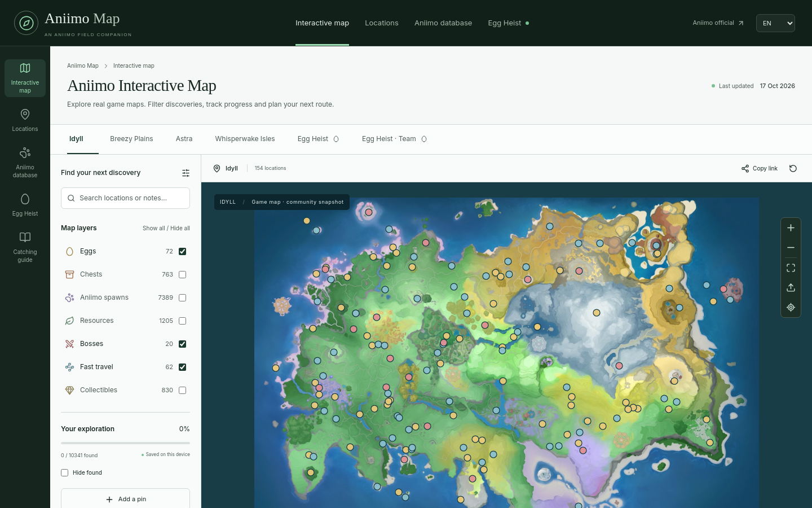Image resolution: width=812 pixels, height=508 pixels.
Task: Click the Chests layer icon
Action: (x=69, y=274)
